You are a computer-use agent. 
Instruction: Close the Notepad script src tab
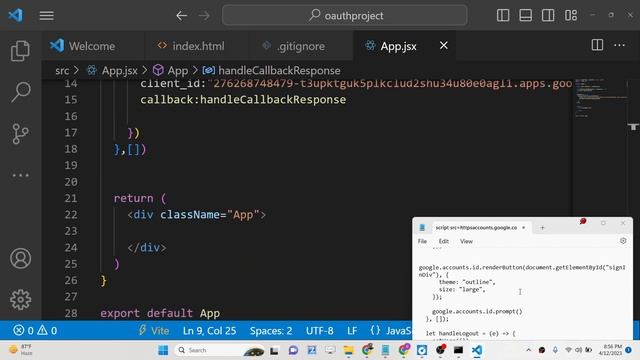point(524,227)
